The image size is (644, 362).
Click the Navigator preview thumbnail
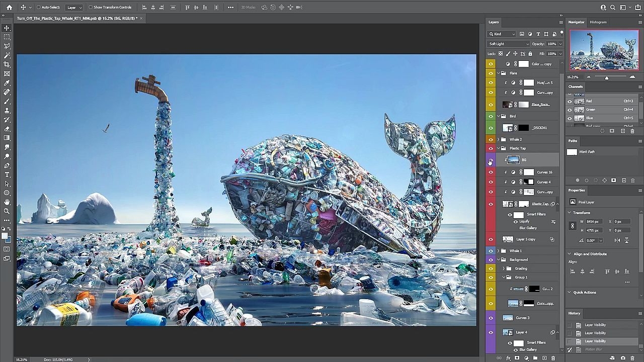(x=604, y=50)
